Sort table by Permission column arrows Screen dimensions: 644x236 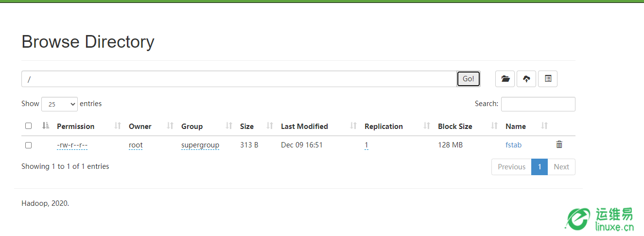pyautogui.click(x=117, y=126)
